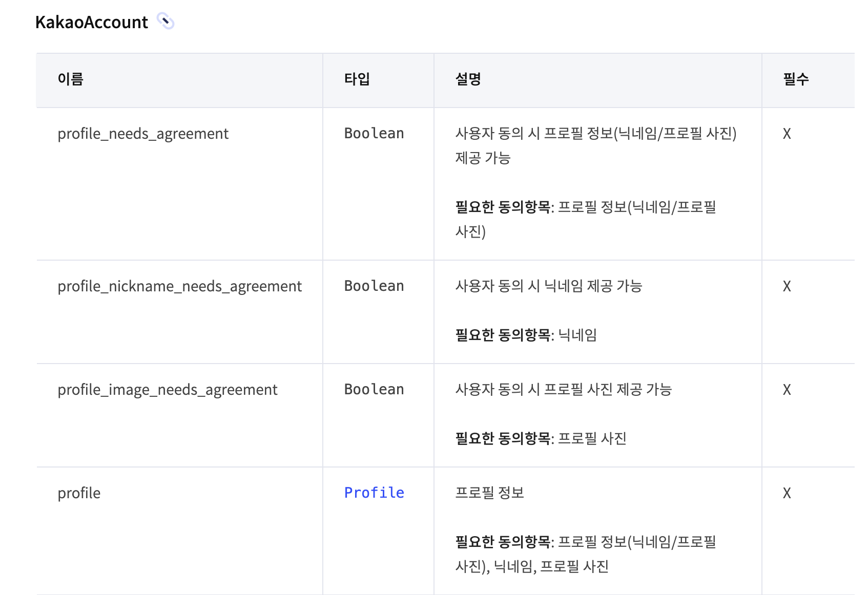Click the X required mark for profile_needs_agreement
The width and height of the screenshot is (868, 595).
pos(787,134)
